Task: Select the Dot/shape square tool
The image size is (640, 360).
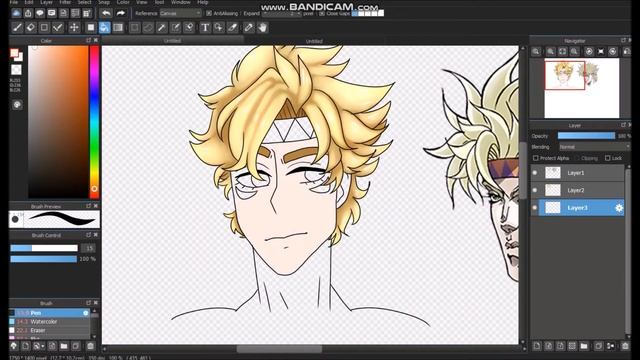Action: pyautogui.click(x=44, y=28)
